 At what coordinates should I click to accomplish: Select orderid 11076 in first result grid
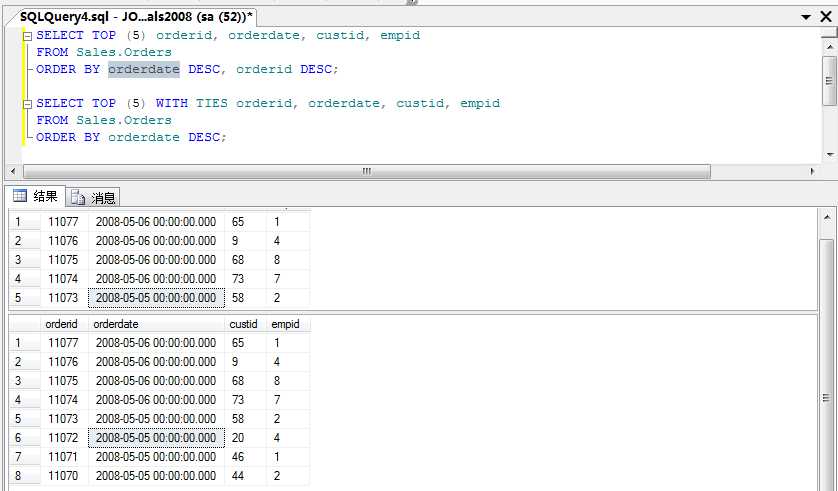tap(64, 241)
